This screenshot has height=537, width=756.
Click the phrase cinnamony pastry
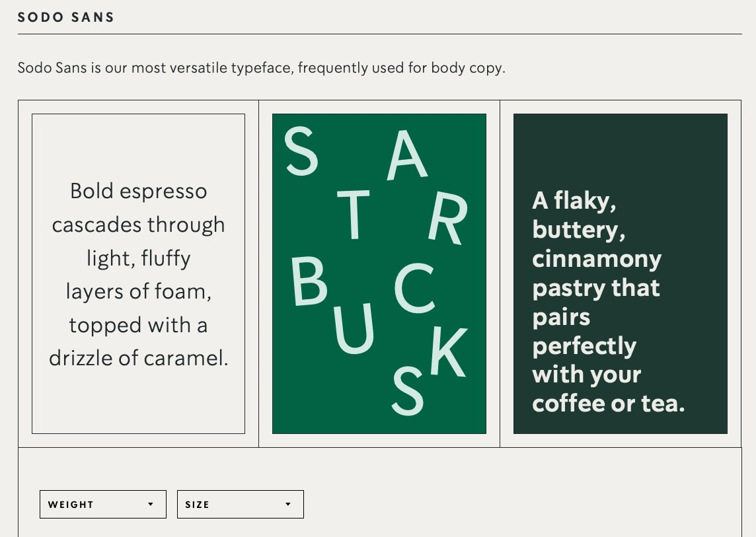click(x=596, y=273)
